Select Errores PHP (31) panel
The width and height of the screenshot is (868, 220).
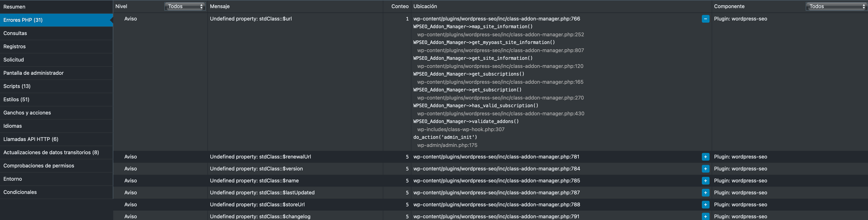[x=56, y=20]
